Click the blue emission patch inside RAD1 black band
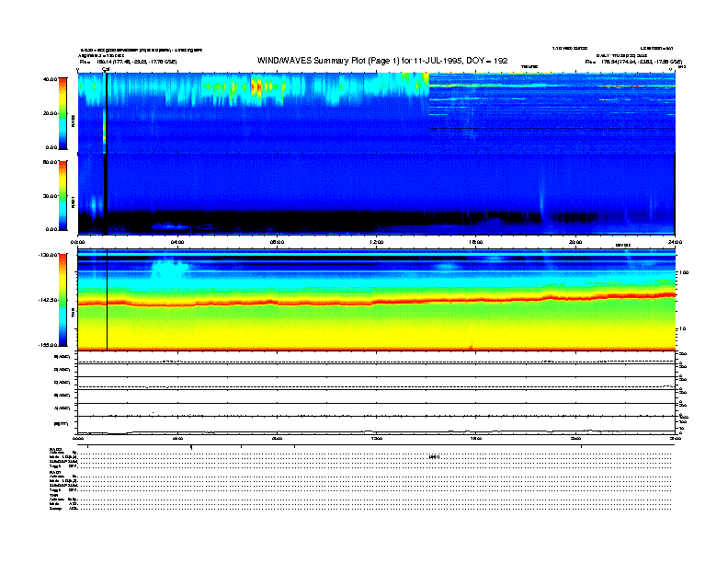Image resolution: width=728 pixels, height=563 pixels. pyautogui.click(x=171, y=226)
